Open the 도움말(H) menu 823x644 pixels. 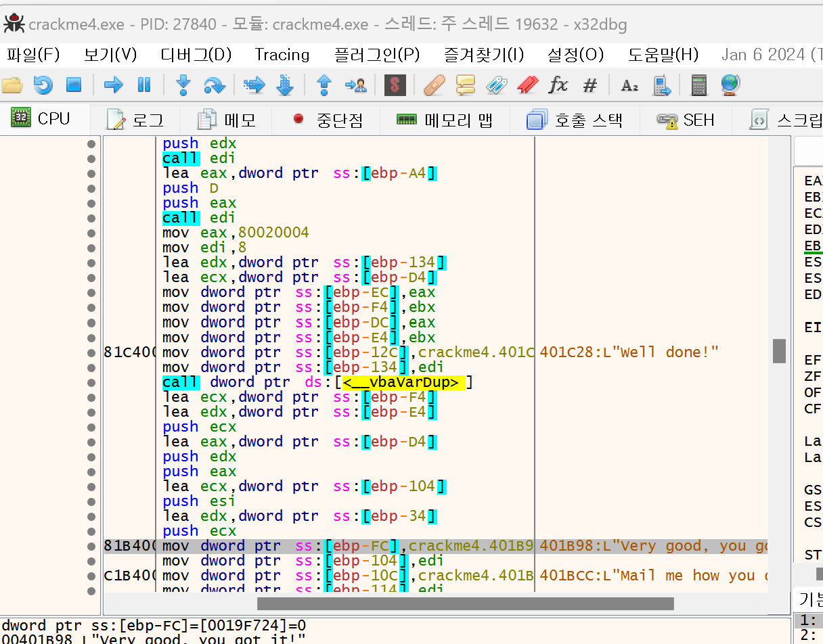click(x=663, y=55)
